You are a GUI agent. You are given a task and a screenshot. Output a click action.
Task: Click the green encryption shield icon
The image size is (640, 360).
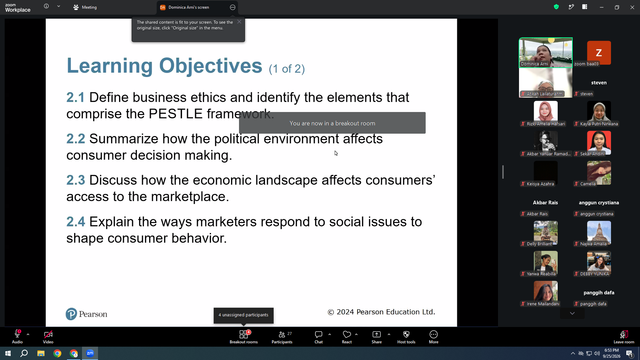click(556, 7)
